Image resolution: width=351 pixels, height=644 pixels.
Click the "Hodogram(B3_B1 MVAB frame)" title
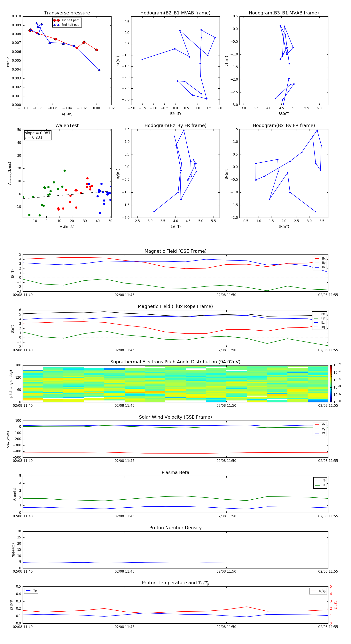pyautogui.click(x=284, y=13)
